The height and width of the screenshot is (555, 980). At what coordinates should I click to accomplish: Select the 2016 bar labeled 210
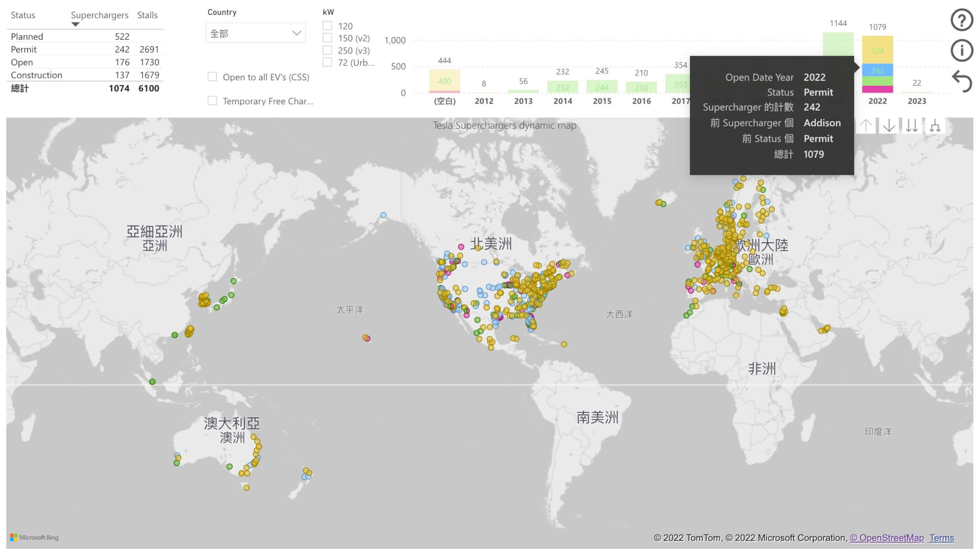tap(641, 88)
